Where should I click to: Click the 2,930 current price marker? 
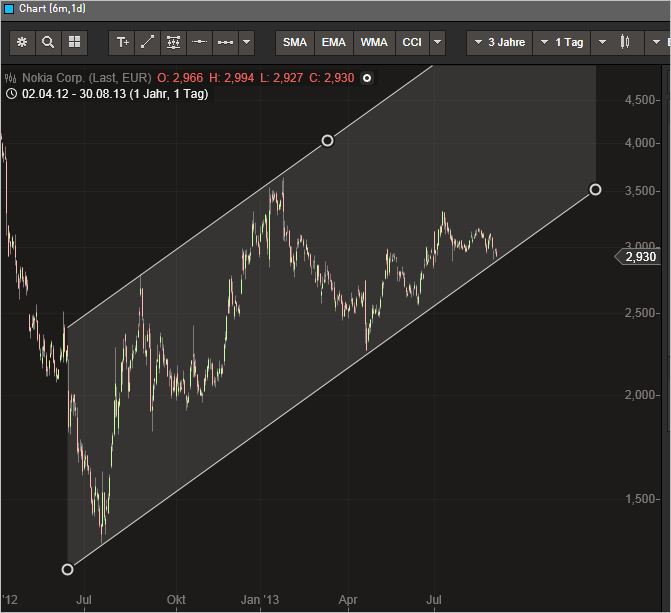(639, 257)
